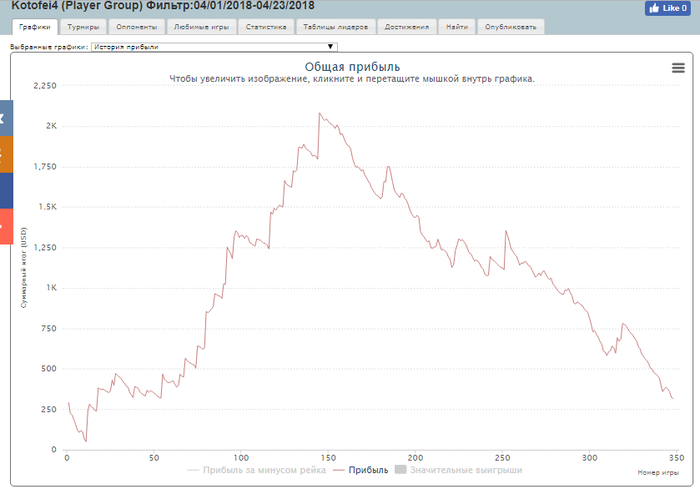Image resolution: width=700 pixels, height=489 pixels.
Task: Switch to the Оппоненты tab
Action: pyautogui.click(x=137, y=27)
